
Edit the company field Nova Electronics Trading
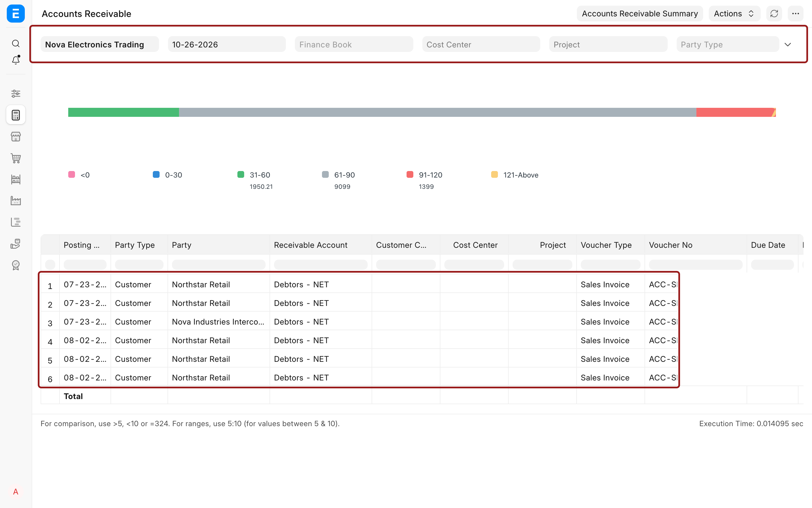(100, 44)
